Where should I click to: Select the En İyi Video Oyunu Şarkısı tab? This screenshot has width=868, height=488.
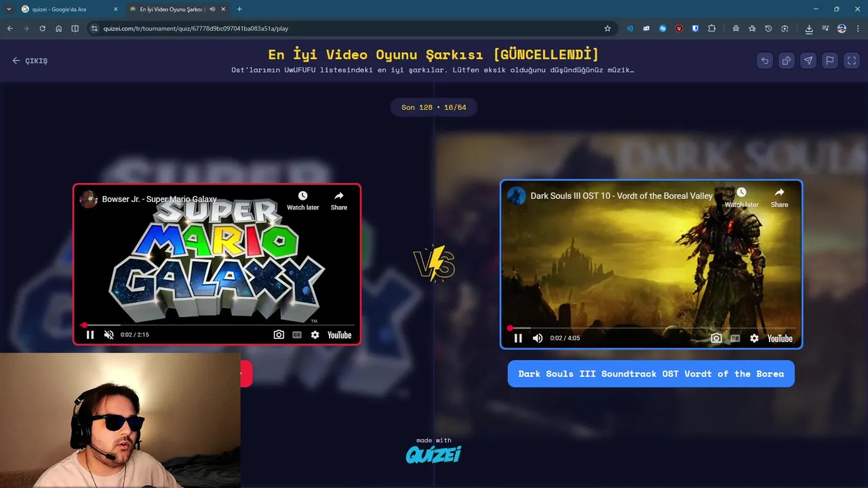click(x=178, y=9)
